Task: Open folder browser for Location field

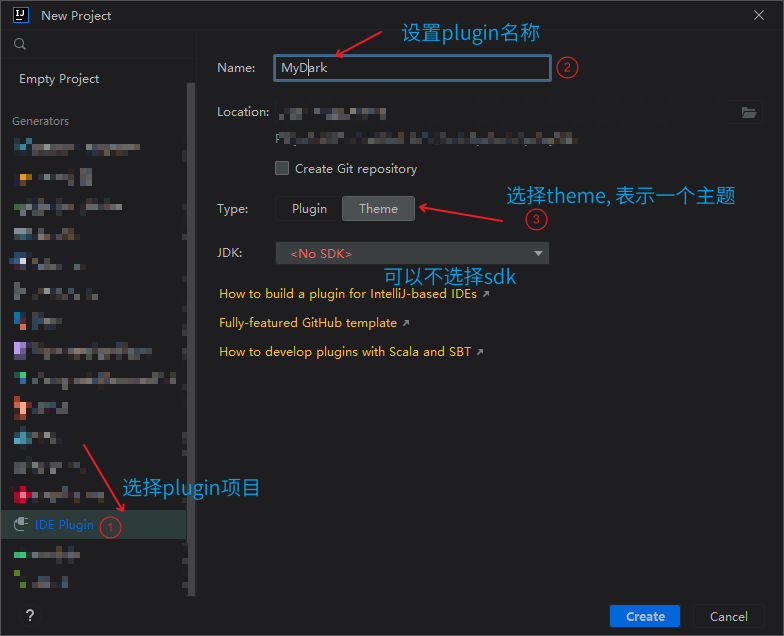Action: point(748,112)
